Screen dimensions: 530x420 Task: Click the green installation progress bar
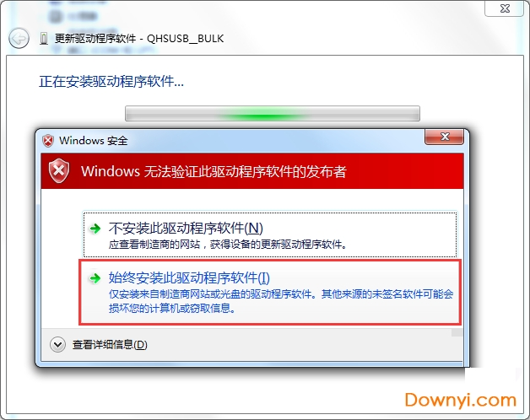273,114
